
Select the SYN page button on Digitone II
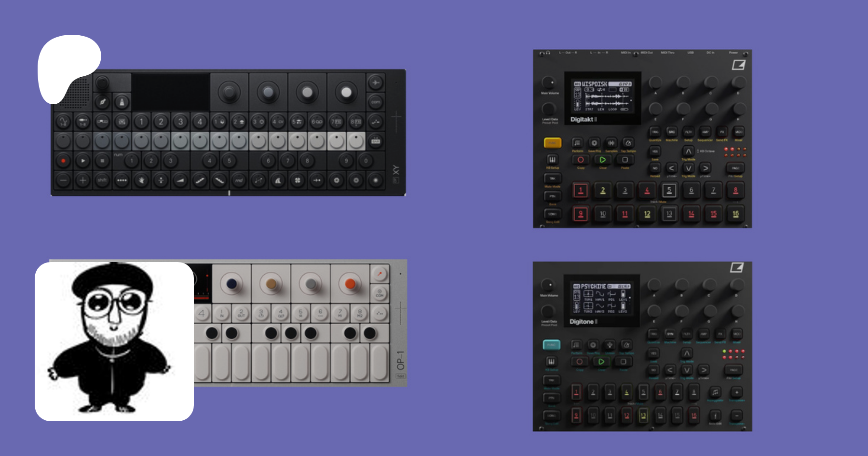click(x=670, y=334)
